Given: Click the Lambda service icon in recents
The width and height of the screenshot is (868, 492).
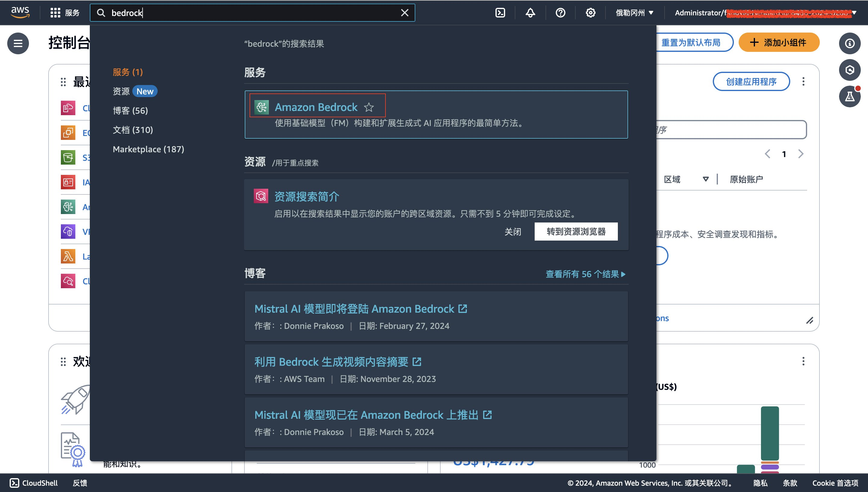Looking at the screenshot, I should coord(68,256).
